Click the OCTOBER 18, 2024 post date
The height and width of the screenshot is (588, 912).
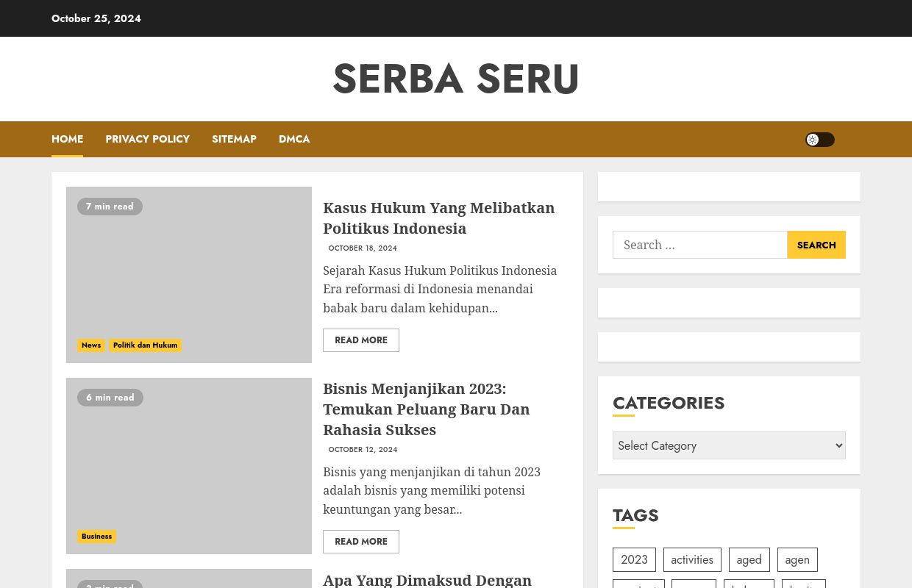pyautogui.click(x=363, y=248)
